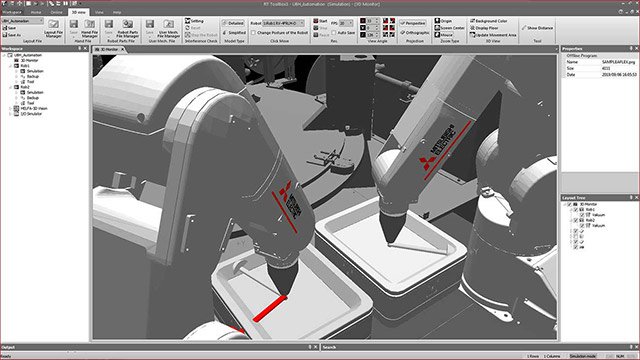Screen dimensions: 640x360
Task: Click the Display Floor icon
Action: point(472,28)
